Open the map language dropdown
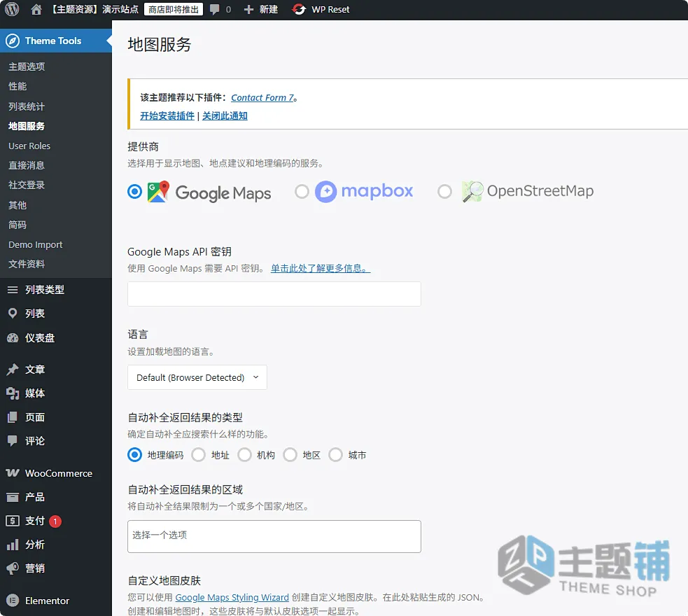This screenshot has height=616, width=688. click(197, 377)
